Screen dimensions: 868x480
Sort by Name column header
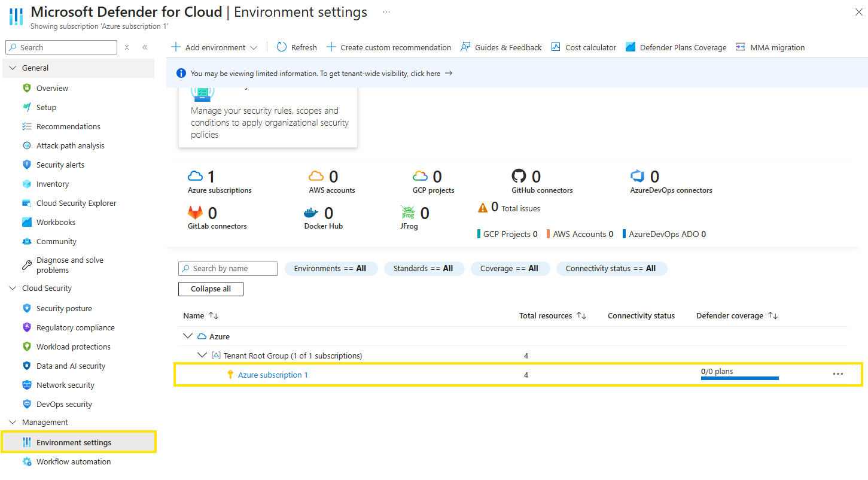202,315
